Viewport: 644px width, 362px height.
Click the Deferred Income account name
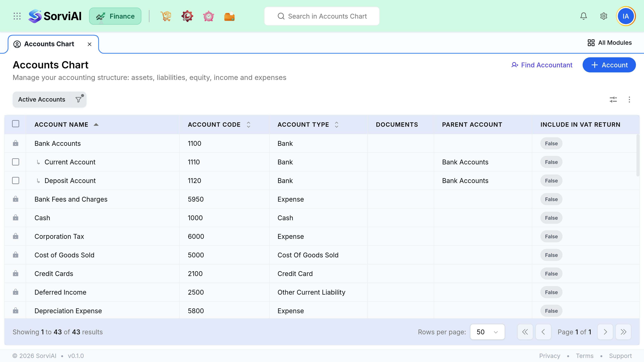coord(60,292)
